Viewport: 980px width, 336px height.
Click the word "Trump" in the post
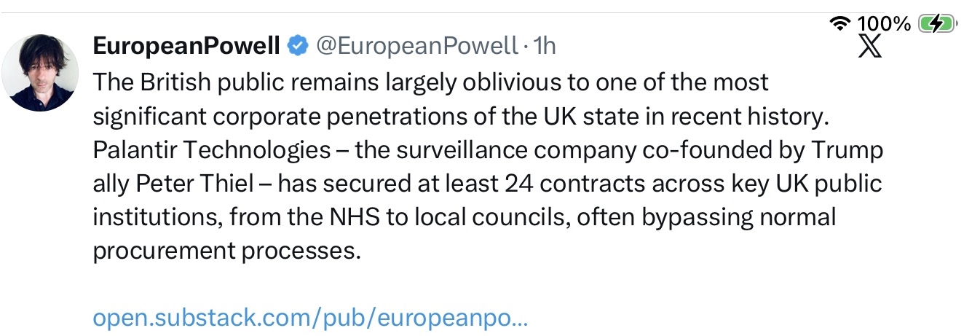click(850, 150)
